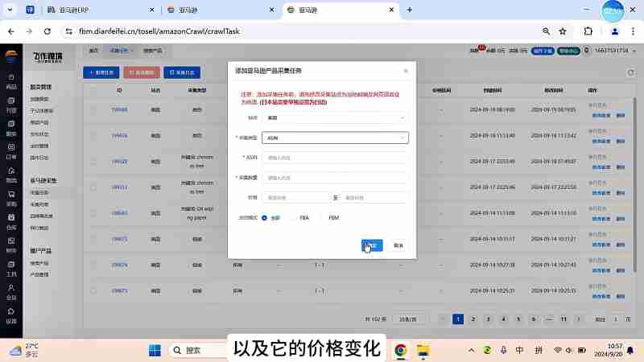The width and height of the screenshot is (644, 362).
Task: Select the FBA delivery radio option
Action: coord(300,218)
